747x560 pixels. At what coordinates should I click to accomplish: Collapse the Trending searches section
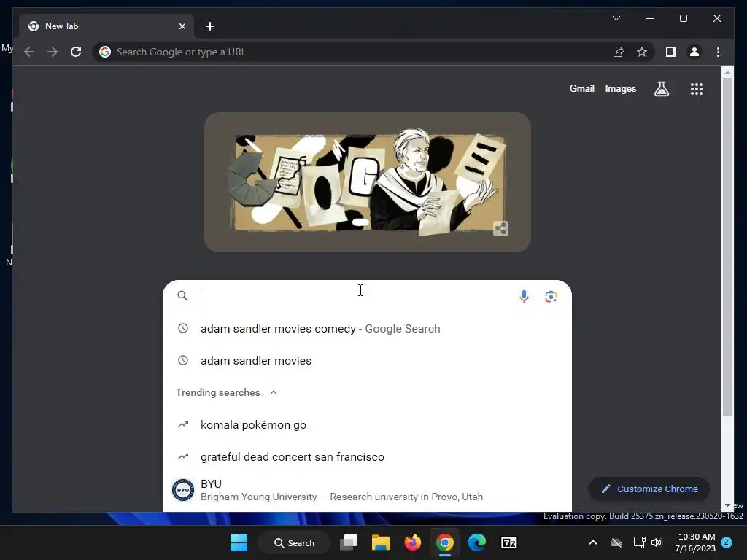click(274, 392)
